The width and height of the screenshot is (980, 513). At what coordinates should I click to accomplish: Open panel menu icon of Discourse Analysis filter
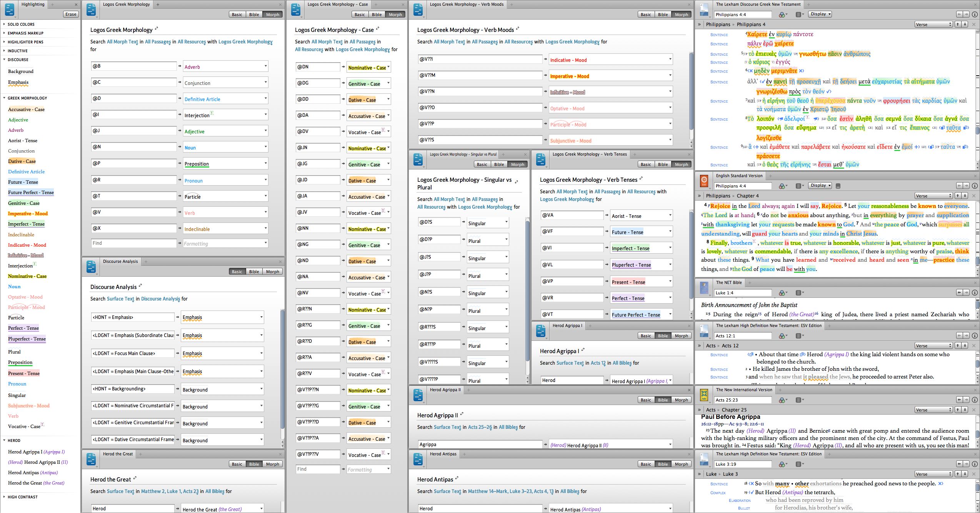tap(92, 267)
